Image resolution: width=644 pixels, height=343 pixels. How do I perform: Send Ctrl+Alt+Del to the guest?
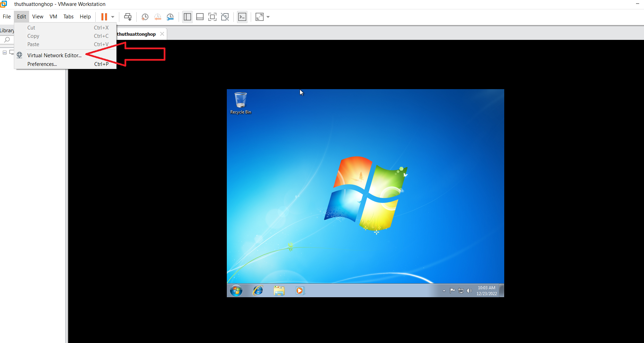tap(128, 17)
